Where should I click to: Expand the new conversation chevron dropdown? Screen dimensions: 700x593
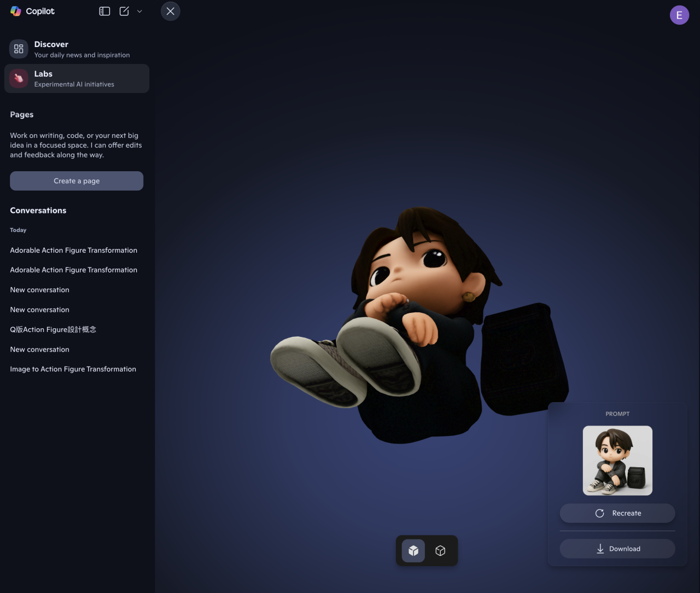139,11
